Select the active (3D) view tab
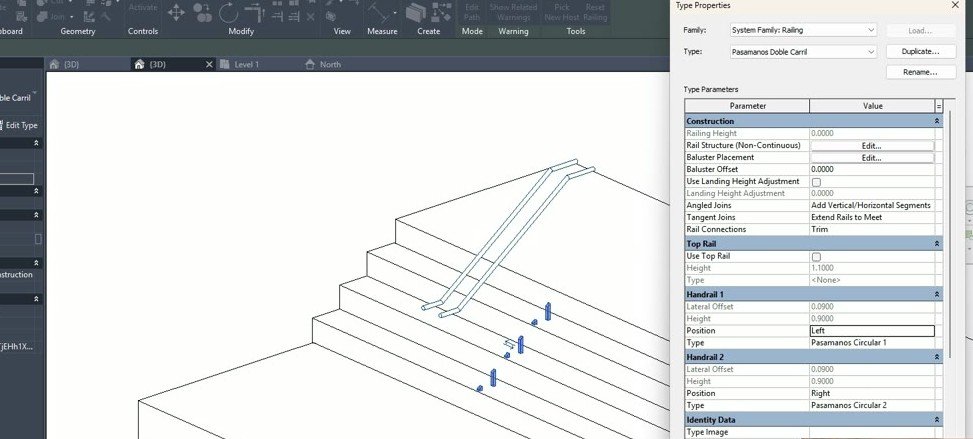Viewport: 973px width, 439px height. pos(173,64)
